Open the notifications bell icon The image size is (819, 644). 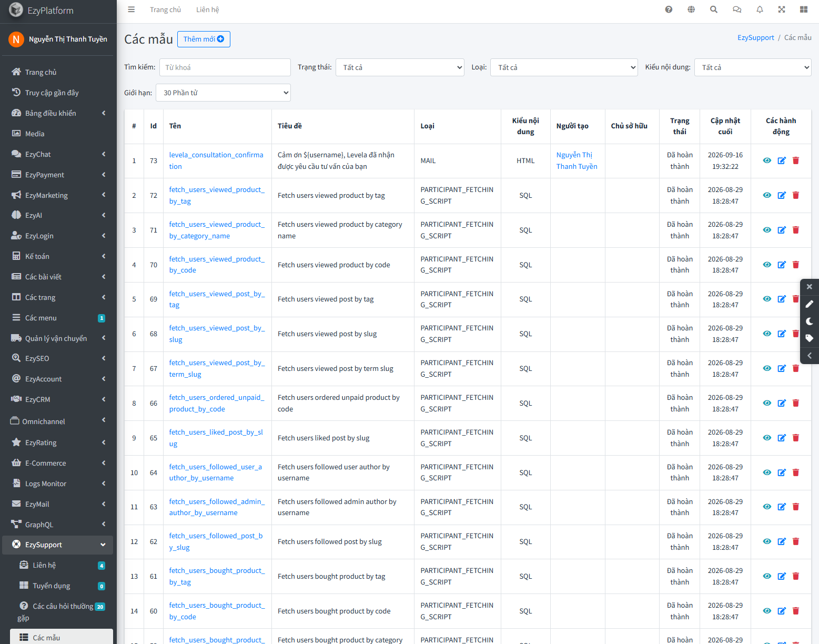pyautogui.click(x=760, y=9)
